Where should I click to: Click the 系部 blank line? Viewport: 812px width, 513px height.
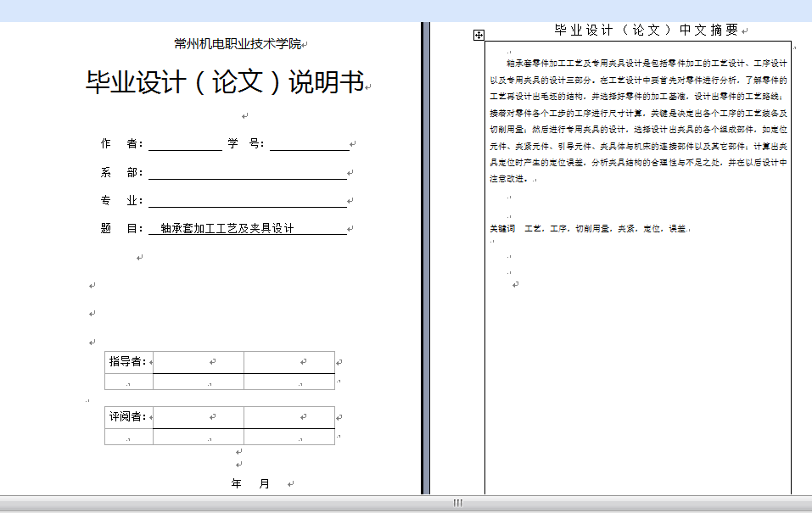click(x=248, y=173)
